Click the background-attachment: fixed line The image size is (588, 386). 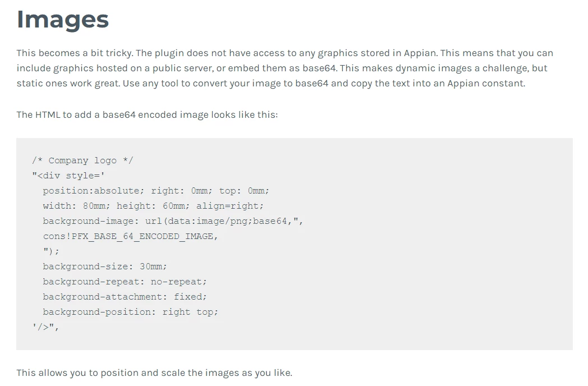(125, 297)
